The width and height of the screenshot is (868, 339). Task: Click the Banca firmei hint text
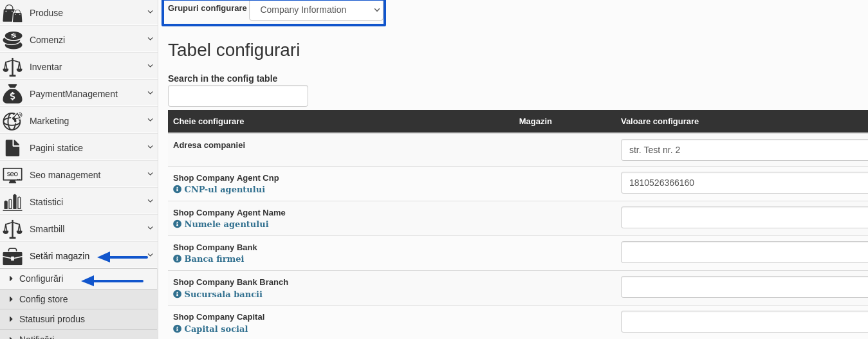(x=214, y=259)
